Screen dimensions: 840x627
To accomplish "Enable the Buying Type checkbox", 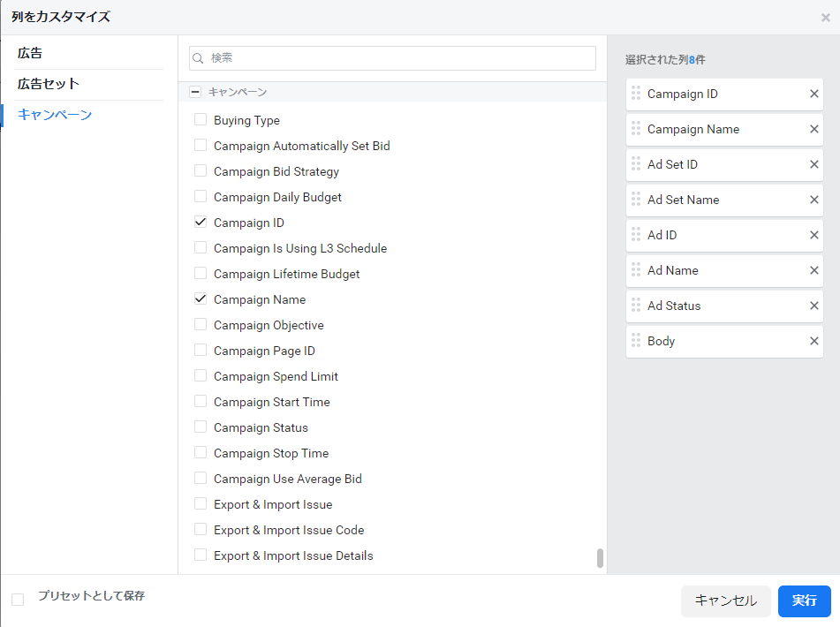I will point(201,120).
